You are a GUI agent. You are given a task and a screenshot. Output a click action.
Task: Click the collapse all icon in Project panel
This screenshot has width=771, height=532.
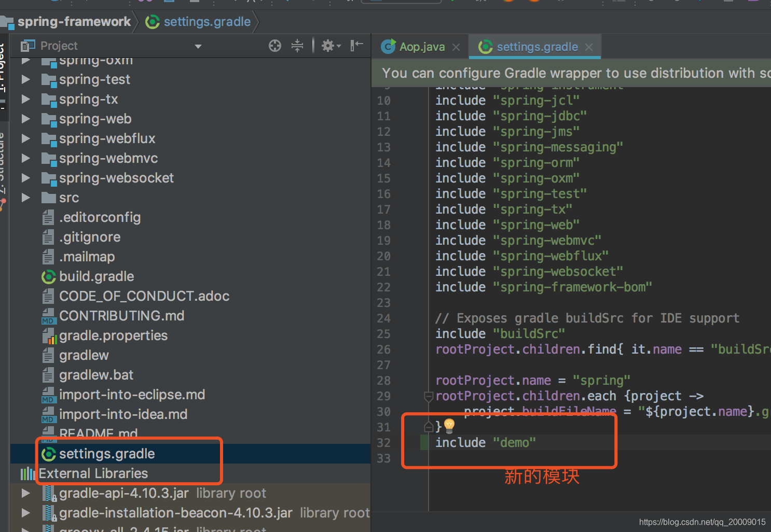(297, 46)
